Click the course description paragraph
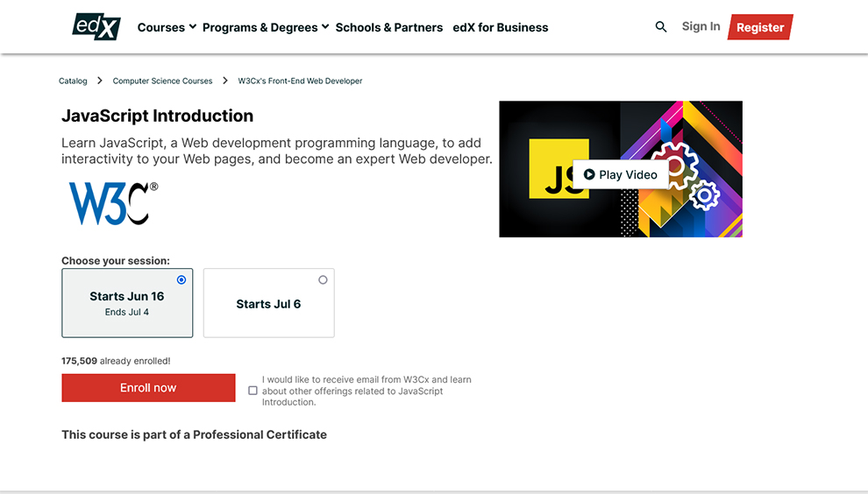The width and height of the screenshot is (868, 494). [x=277, y=151]
